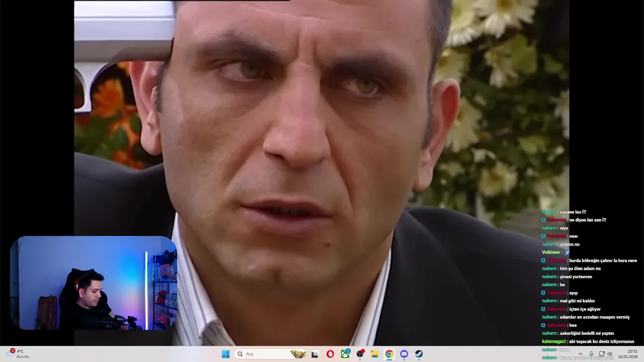Open File Explorer folder icon
Image resolution: width=644 pixels, height=362 pixels.
click(x=374, y=354)
